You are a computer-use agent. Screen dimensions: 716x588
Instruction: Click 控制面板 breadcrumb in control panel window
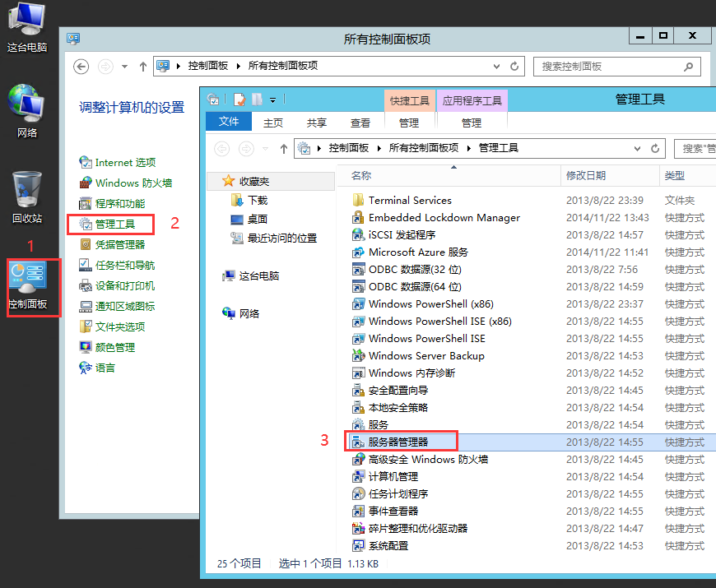[208, 66]
